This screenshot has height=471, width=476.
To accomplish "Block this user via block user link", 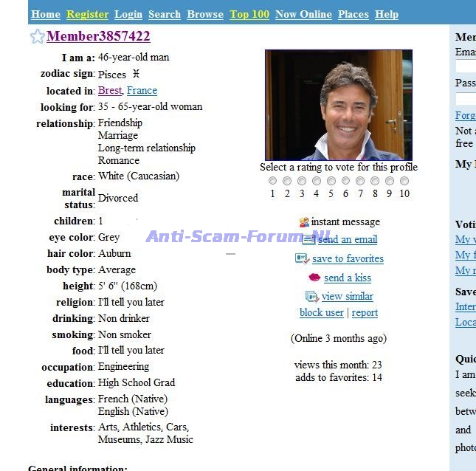I will tap(321, 313).
